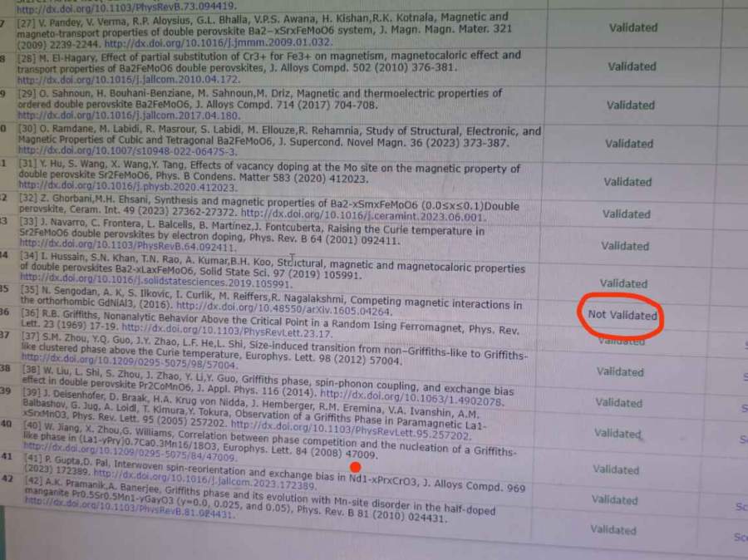Open DOI link 10.1016/j.jmmm.2009.01.032
The height and width of the screenshot is (560, 748).
(218, 43)
